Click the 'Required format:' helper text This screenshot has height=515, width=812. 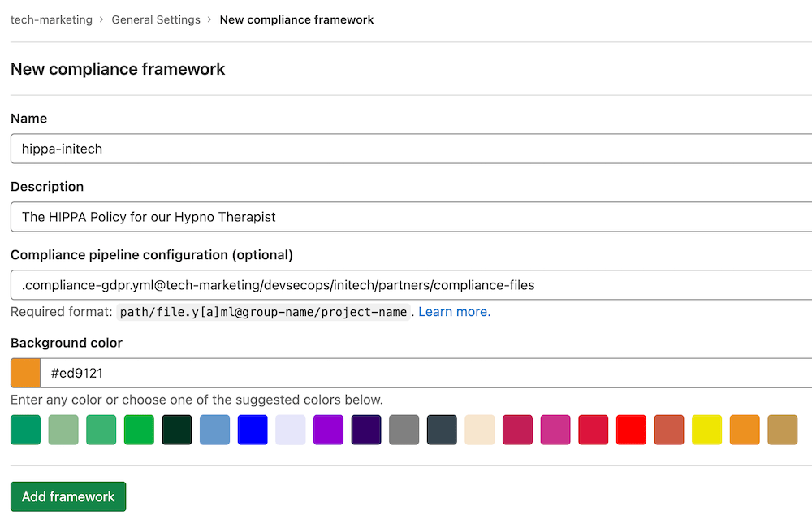pos(61,312)
